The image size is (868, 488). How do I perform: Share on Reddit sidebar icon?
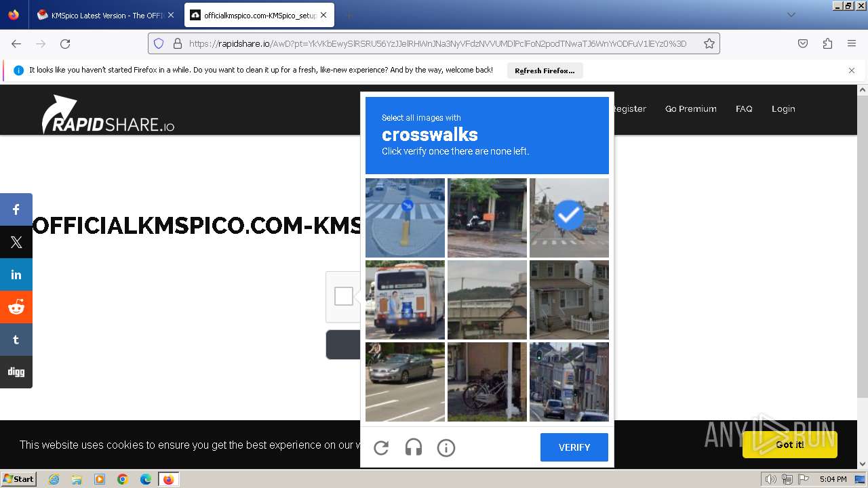[16, 307]
